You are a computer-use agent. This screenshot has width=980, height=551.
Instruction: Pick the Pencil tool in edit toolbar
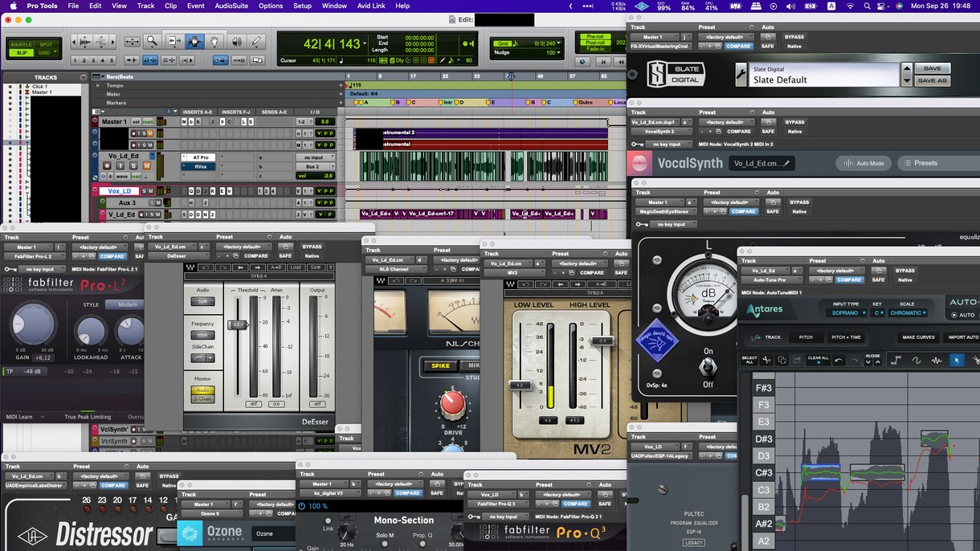(x=257, y=42)
